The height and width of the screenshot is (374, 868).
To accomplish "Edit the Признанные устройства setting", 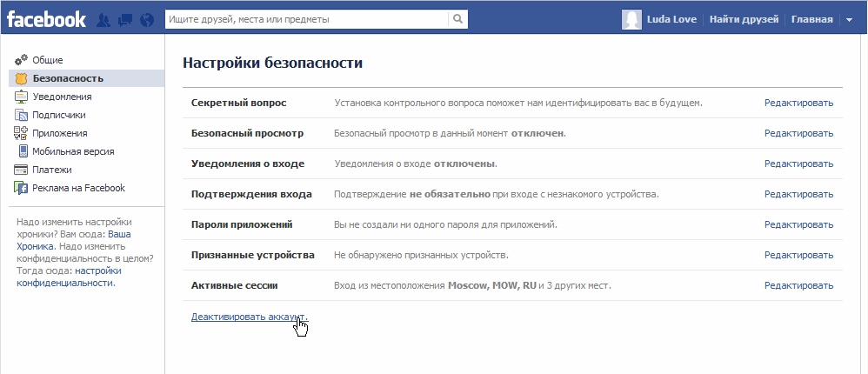I will point(798,255).
